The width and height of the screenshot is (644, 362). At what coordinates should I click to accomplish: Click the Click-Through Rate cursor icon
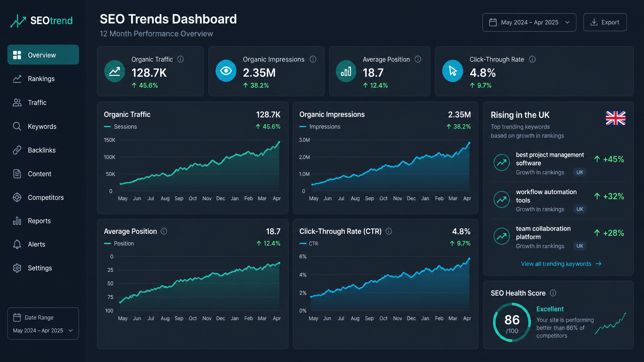[x=452, y=71]
